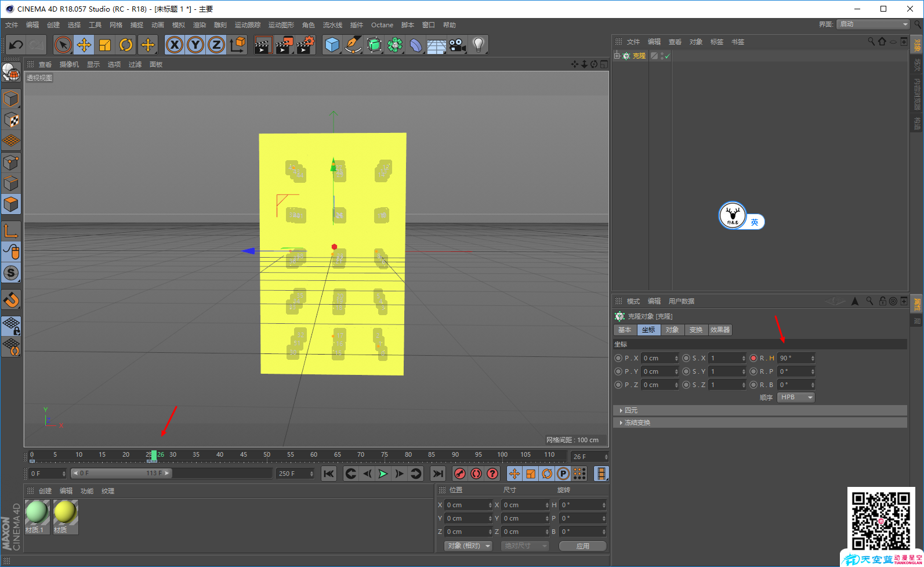Activate the Rotate tool
924x567 pixels.
click(x=126, y=45)
